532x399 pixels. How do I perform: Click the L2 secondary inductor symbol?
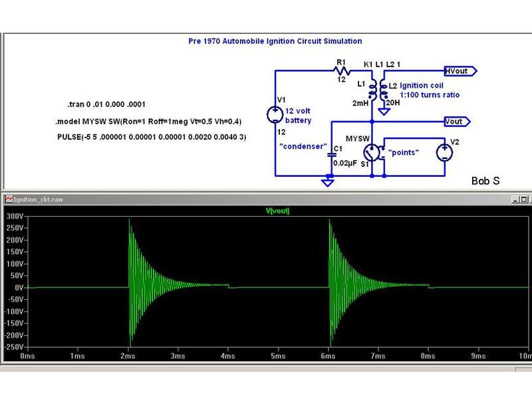click(384, 90)
